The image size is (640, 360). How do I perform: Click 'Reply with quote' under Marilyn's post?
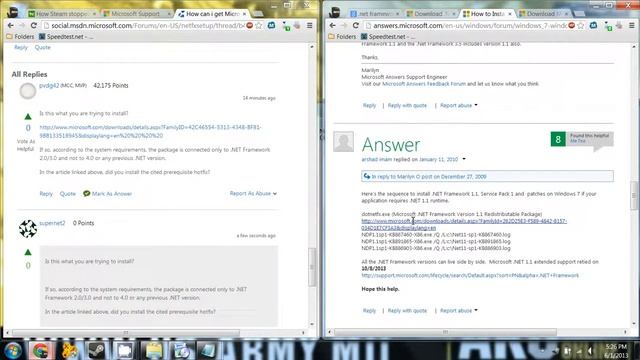tap(407, 105)
